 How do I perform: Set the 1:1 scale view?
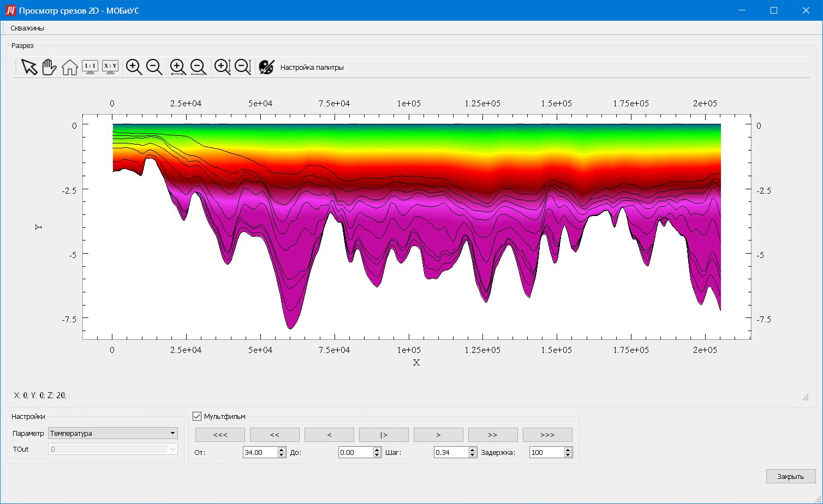click(90, 67)
